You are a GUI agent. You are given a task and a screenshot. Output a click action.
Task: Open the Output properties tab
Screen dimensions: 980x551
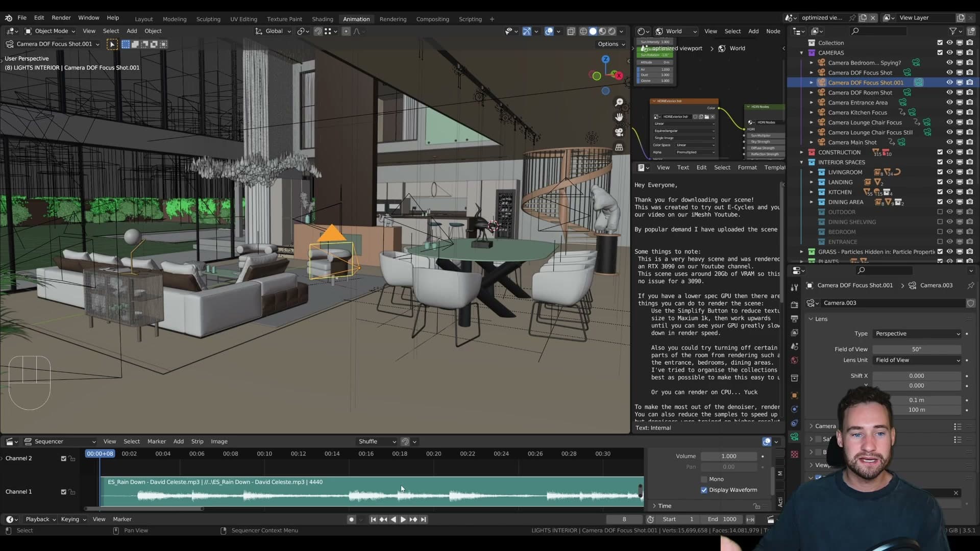point(794,318)
